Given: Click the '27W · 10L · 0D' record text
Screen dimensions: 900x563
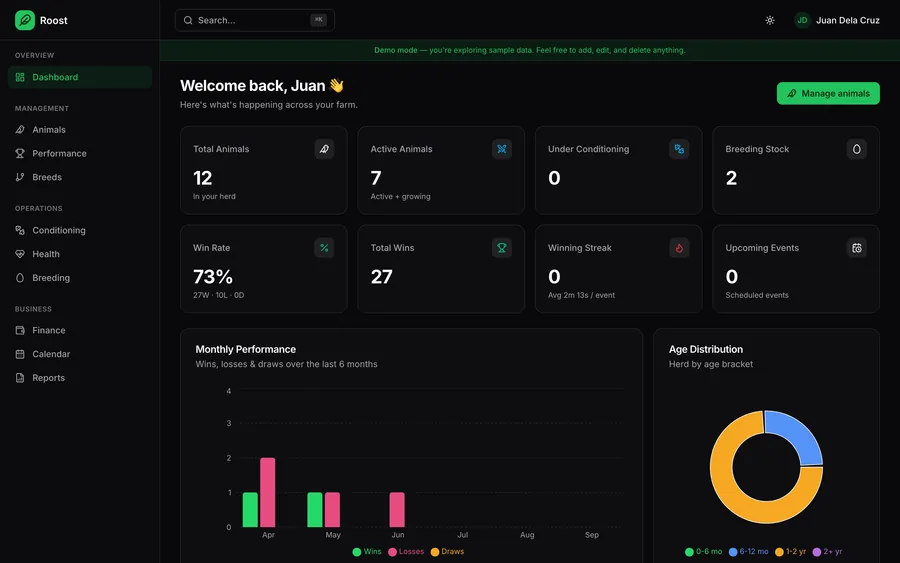Looking at the screenshot, I should pyautogui.click(x=219, y=295).
